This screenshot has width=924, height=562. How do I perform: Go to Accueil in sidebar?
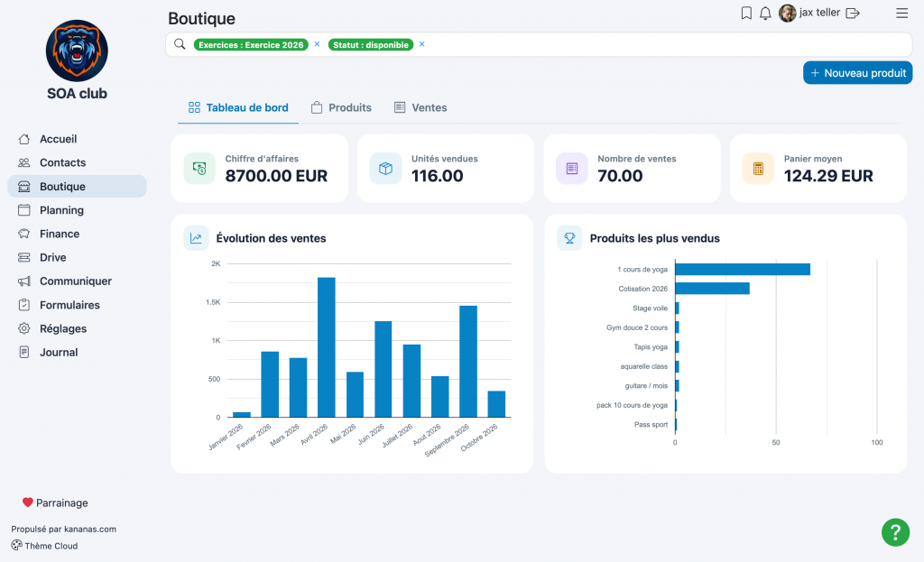[77, 139]
